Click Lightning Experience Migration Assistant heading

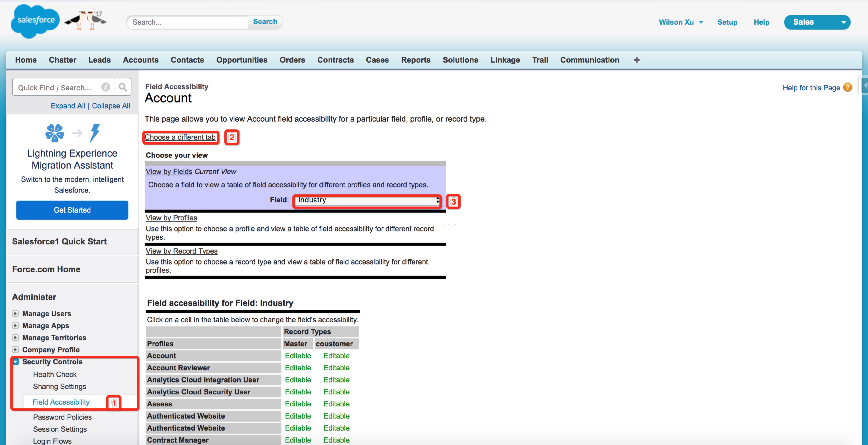coord(72,159)
